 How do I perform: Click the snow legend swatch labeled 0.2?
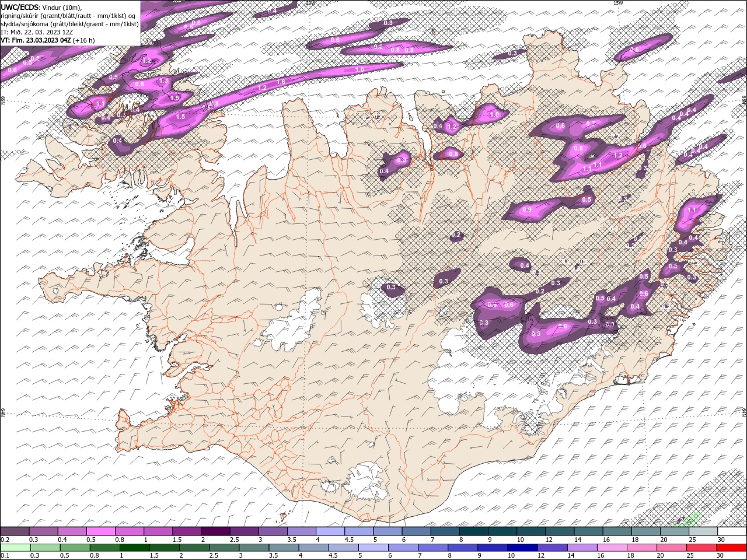click(x=15, y=531)
